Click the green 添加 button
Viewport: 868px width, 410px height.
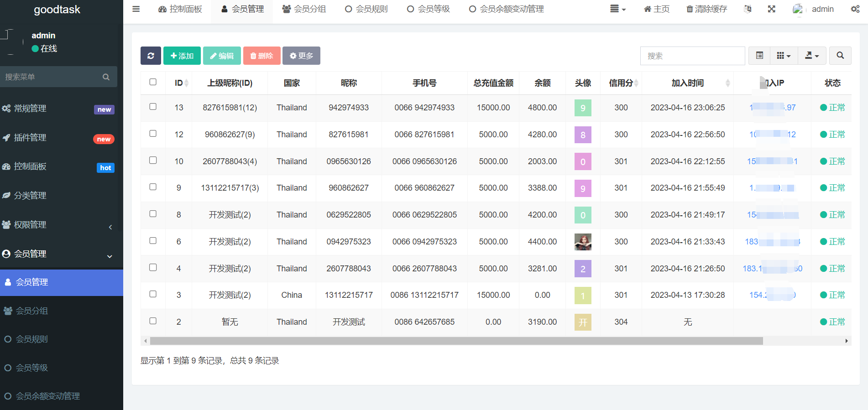click(182, 56)
